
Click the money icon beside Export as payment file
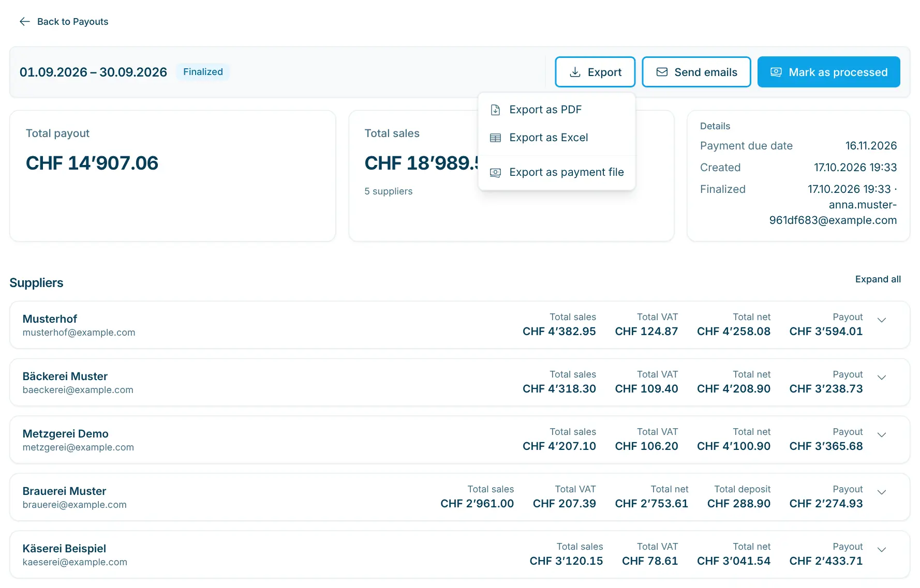(x=495, y=172)
